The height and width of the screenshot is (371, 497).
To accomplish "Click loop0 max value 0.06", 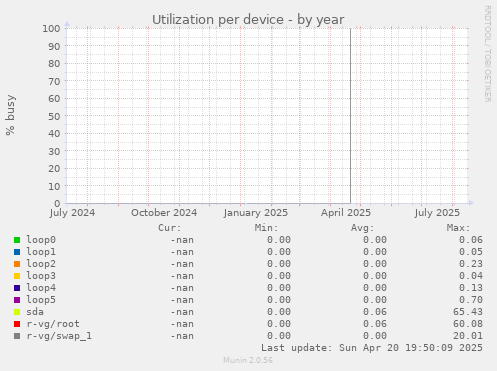I will 471,240.
